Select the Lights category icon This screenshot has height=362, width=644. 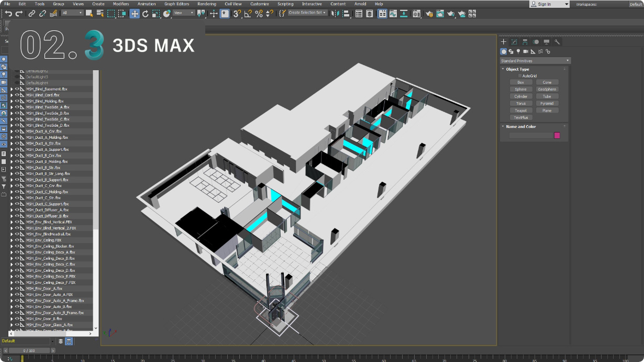click(x=518, y=51)
